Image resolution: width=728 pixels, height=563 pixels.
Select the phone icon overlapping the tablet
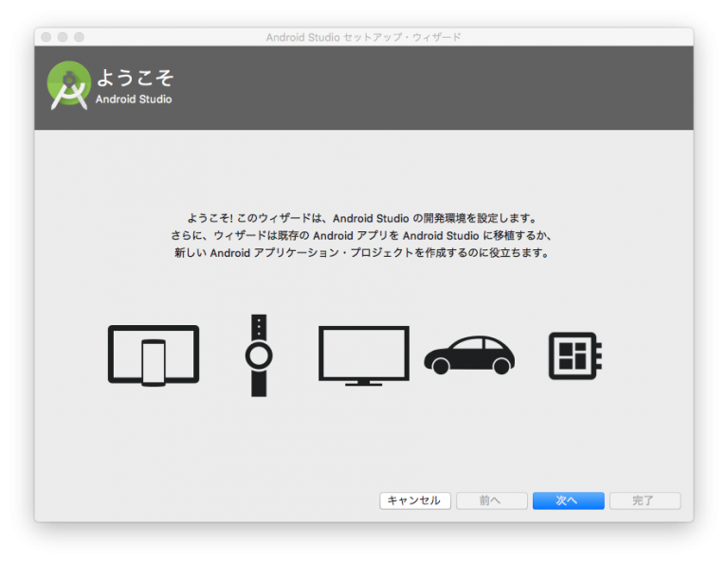[x=154, y=362]
